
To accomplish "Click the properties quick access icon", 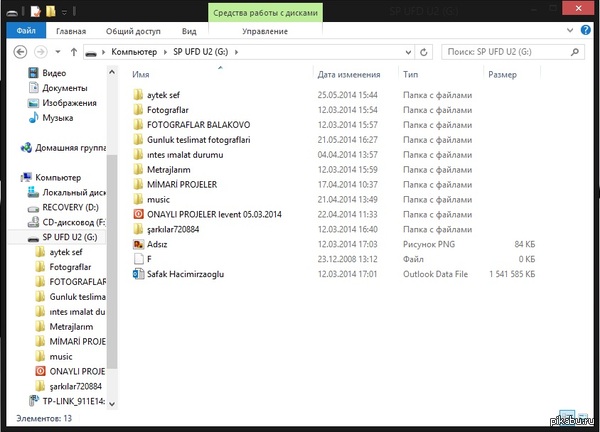I will tap(36, 11).
